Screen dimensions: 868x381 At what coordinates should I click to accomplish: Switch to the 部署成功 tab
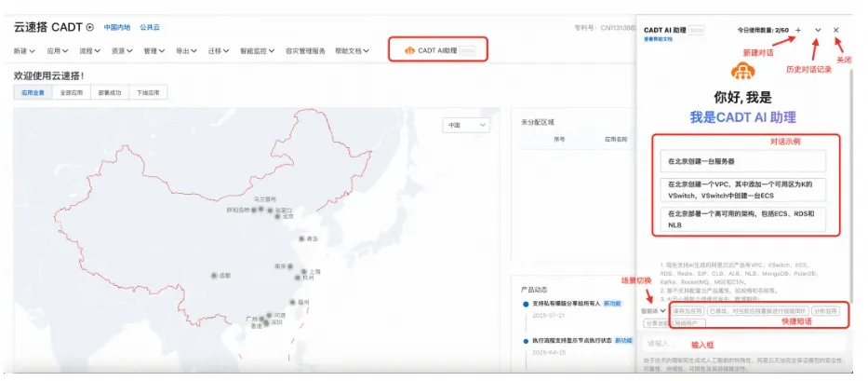coord(110,92)
